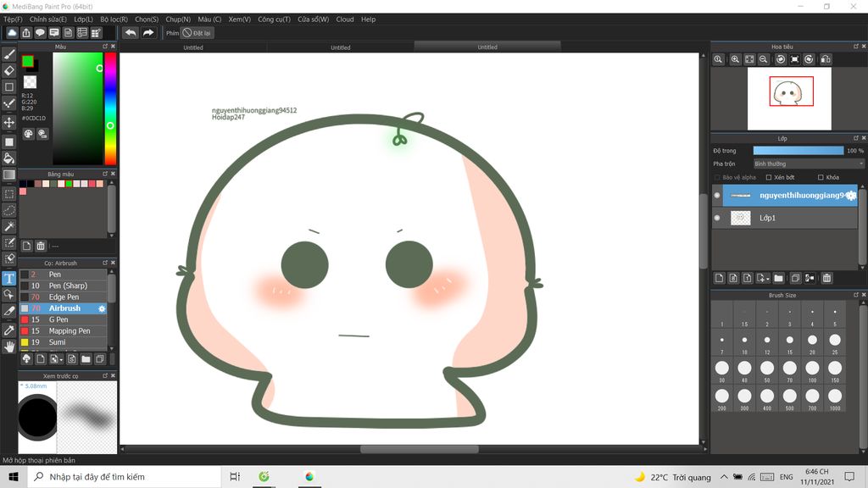Hide the Lớp1 layer

tap(717, 218)
